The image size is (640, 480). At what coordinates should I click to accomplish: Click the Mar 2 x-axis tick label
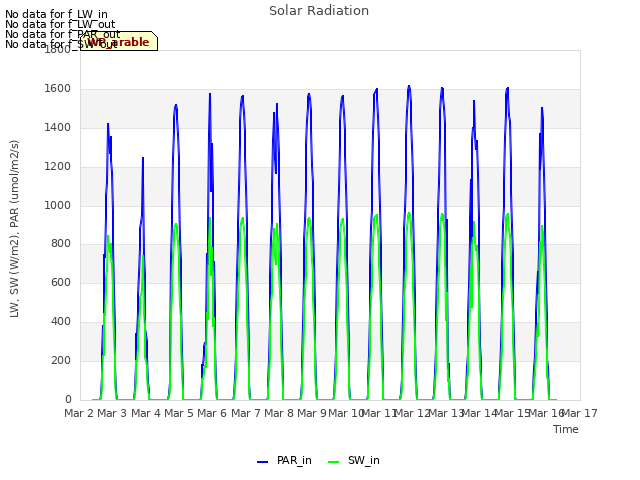80,413
